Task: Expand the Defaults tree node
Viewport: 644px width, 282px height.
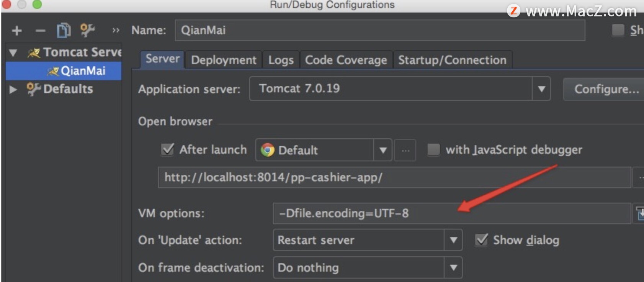Action: point(13,89)
